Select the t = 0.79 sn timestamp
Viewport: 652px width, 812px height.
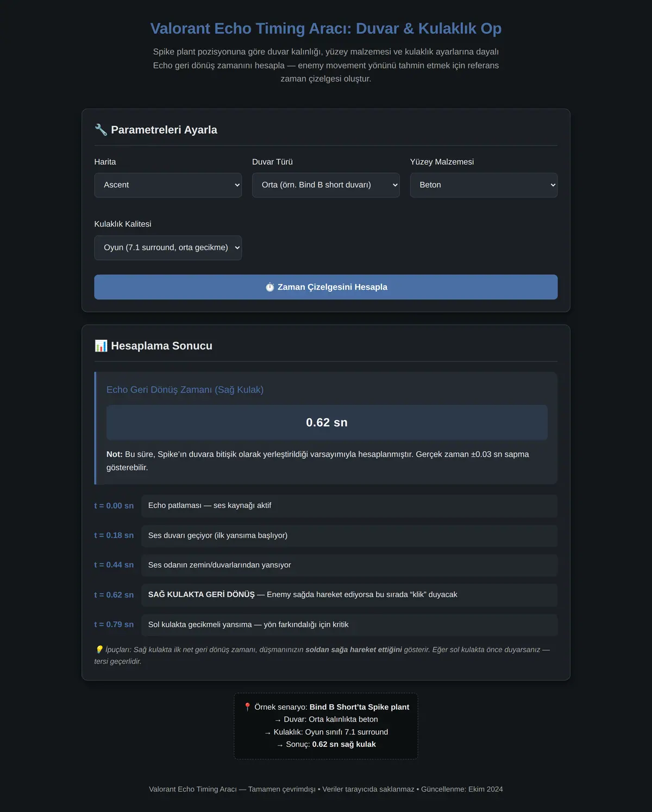114,624
